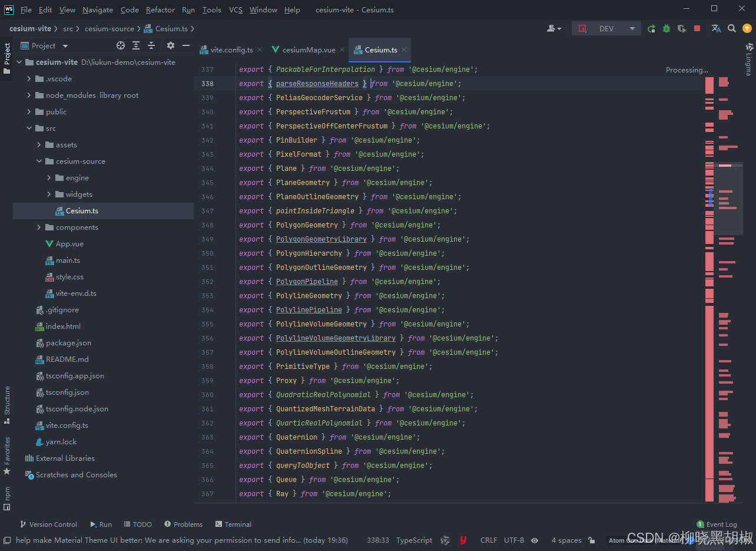Expand the components folder
The width and height of the screenshot is (756, 551).
pyautogui.click(x=39, y=227)
